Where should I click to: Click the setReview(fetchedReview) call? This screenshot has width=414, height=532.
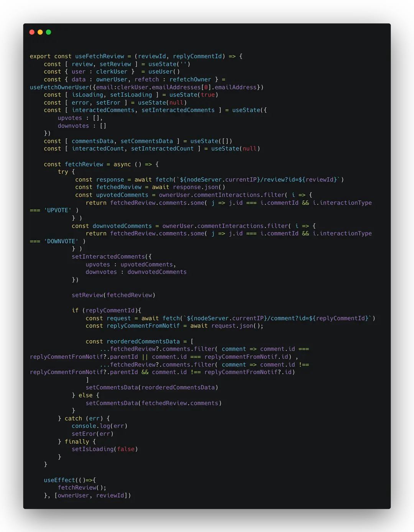pyautogui.click(x=113, y=295)
